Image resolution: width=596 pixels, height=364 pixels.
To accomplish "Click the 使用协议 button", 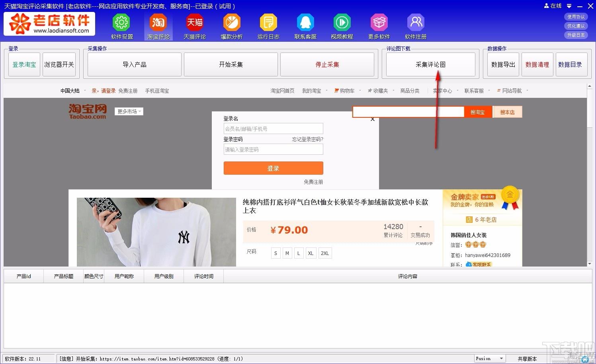I will point(576,17).
